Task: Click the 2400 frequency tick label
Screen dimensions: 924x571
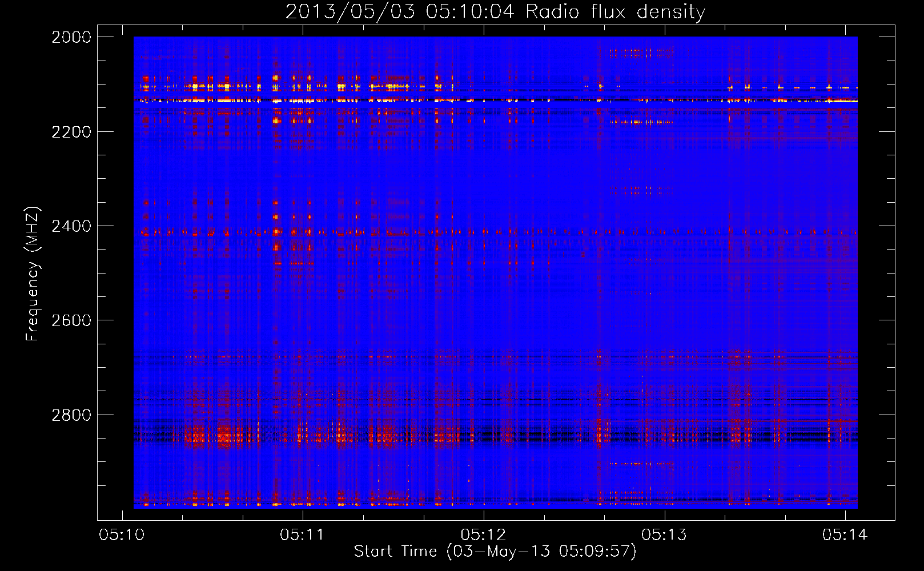Action: tap(71, 226)
